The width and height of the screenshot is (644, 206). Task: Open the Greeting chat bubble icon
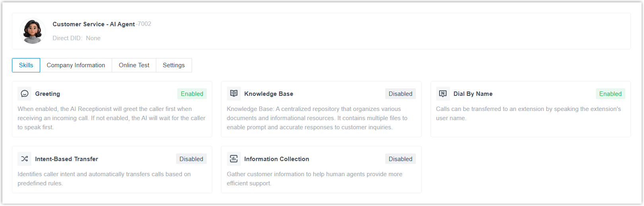[x=25, y=94]
